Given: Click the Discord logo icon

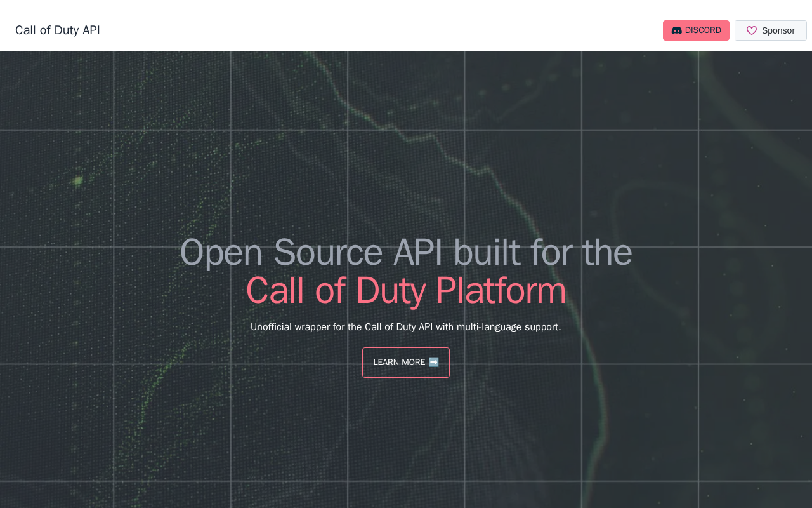Looking at the screenshot, I should [x=676, y=30].
